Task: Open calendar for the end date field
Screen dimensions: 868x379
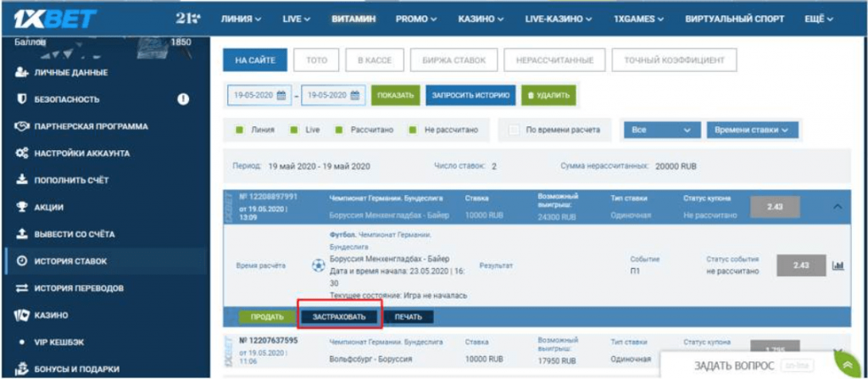Action: click(x=355, y=95)
